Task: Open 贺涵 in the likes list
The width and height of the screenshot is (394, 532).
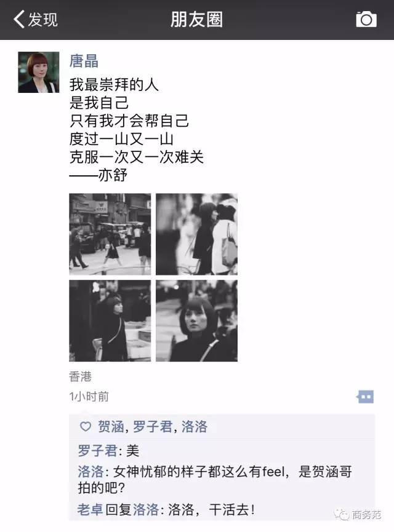Action: click(111, 426)
